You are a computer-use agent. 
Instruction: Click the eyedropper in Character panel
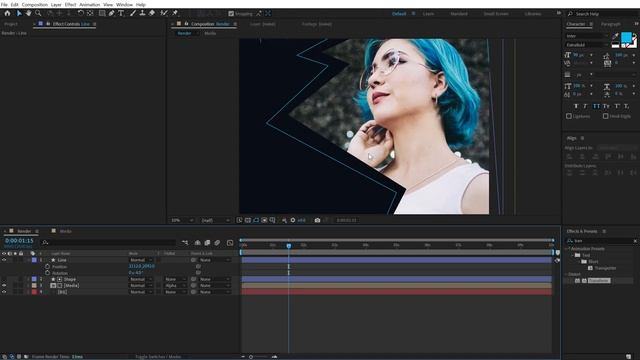point(616,36)
